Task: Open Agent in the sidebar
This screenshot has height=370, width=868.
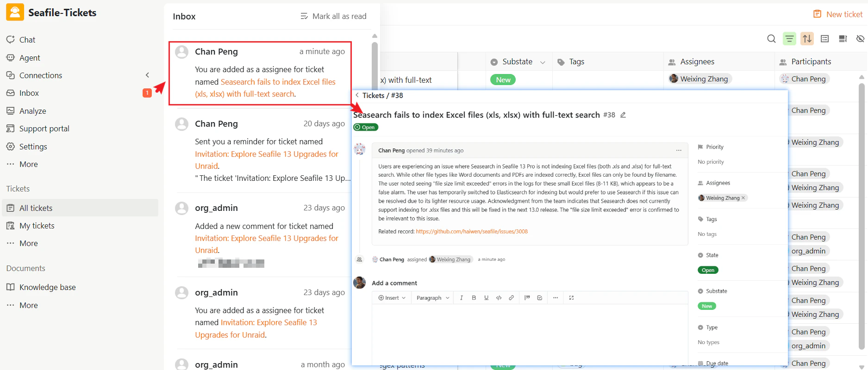Action: 30,58
